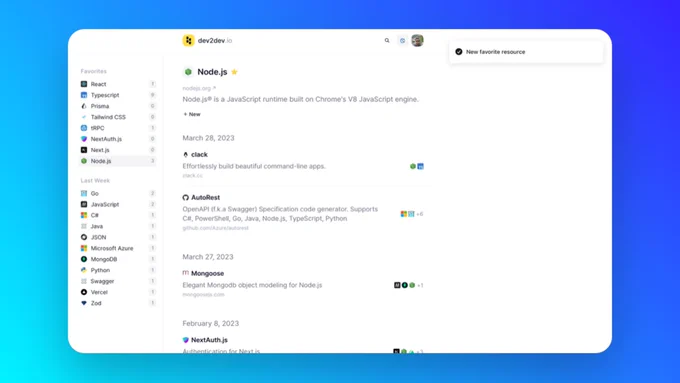Open the Mongoose resource title

(x=208, y=273)
